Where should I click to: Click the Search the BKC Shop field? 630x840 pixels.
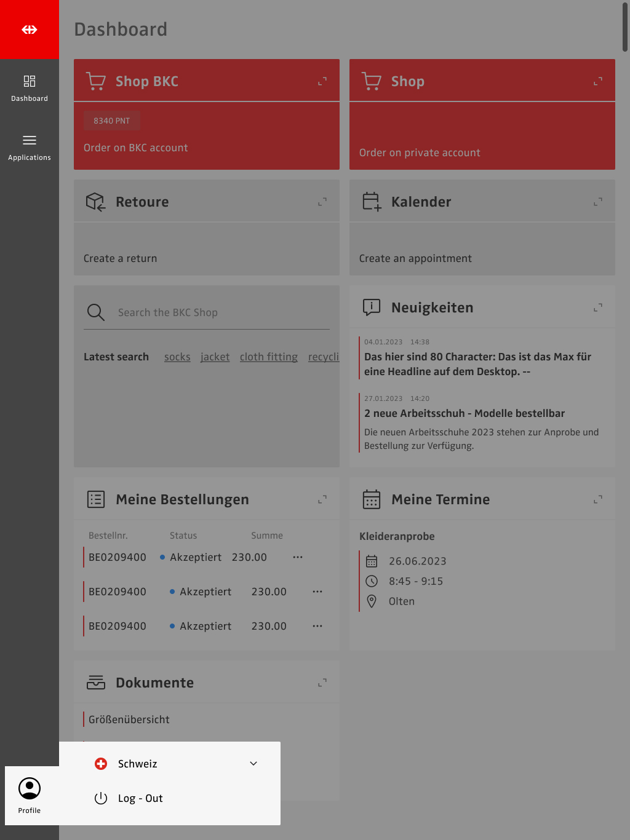click(x=221, y=312)
